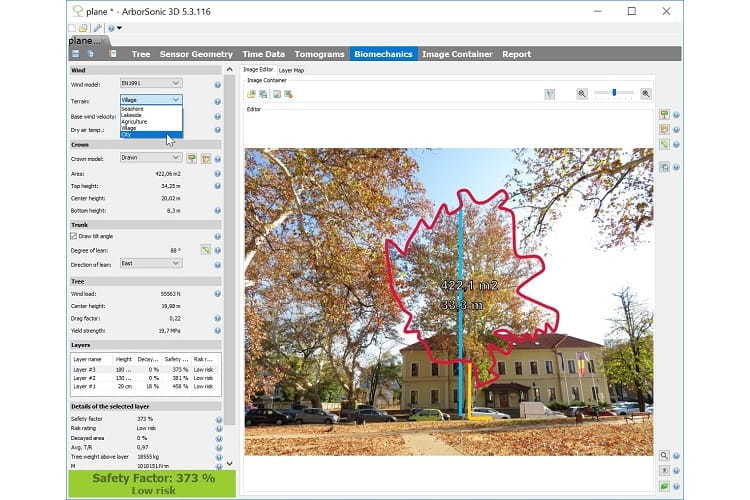Click the save icon in the main tab bar
The image size is (750, 500).
tap(76, 54)
